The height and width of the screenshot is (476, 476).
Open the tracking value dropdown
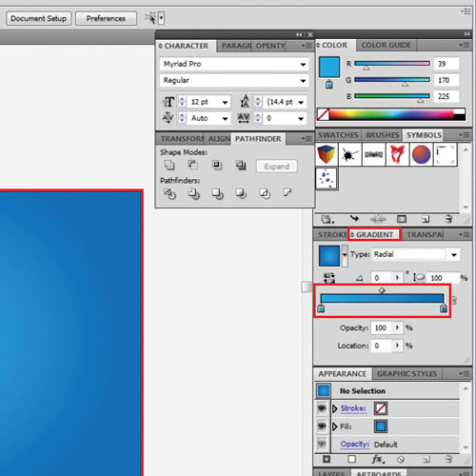(301, 119)
